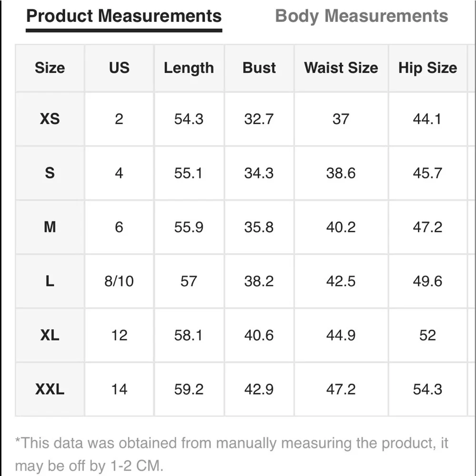The height and width of the screenshot is (476, 476).
Task: Click the Waist Size column header
Action: (341, 68)
